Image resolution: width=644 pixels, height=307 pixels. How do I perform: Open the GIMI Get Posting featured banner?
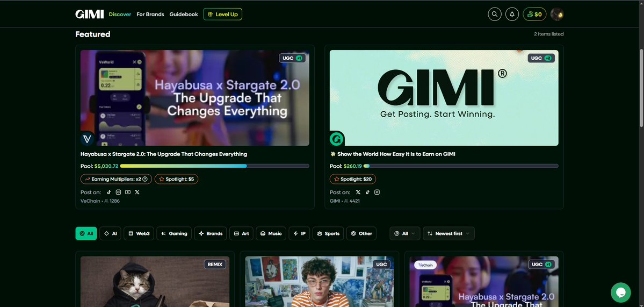[x=444, y=98]
